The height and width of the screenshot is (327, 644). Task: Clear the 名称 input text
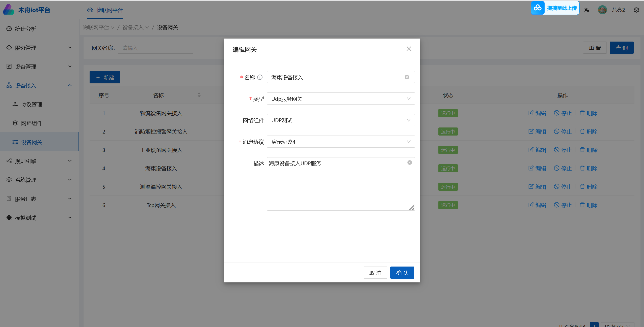[407, 77]
